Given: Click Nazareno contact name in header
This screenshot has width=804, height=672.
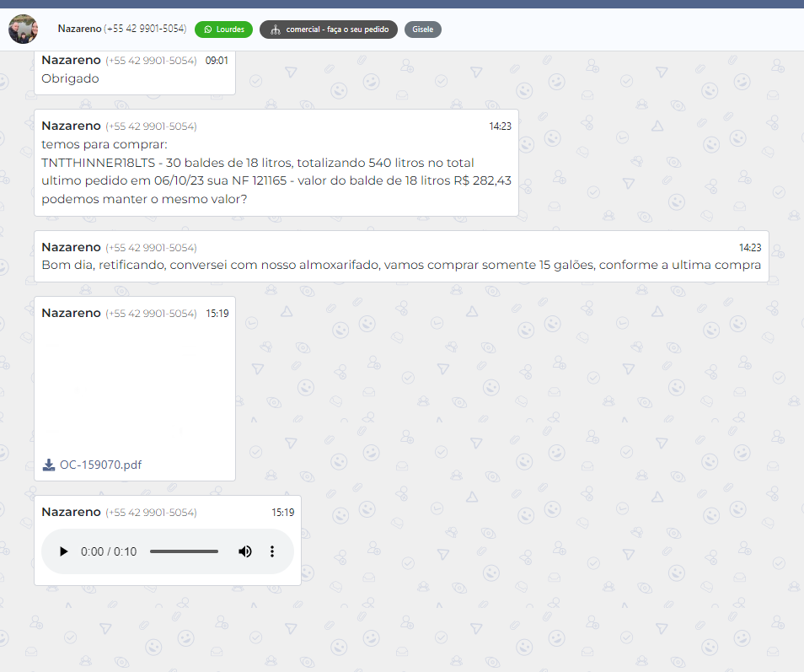Looking at the screenshot, I should point(79,29).
